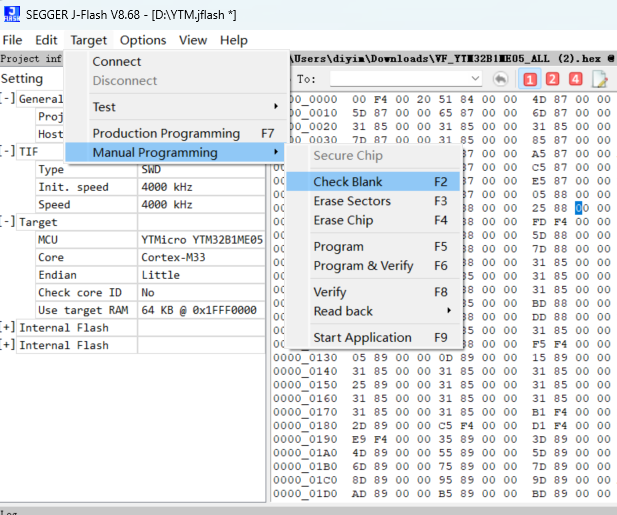The width and height of the screenshot is (617, 515).
Task: Choose Erase Chip F4
Action: 373,220
